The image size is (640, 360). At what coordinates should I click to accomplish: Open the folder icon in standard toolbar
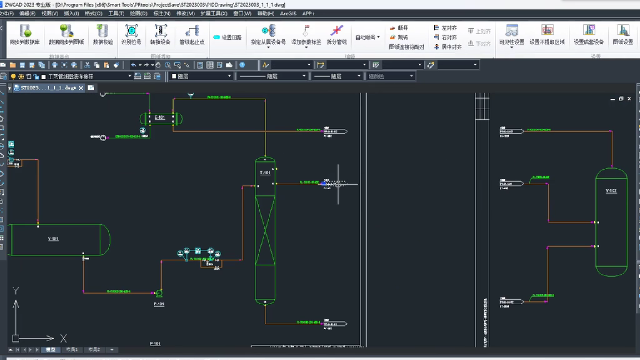(x=13, y=65)
